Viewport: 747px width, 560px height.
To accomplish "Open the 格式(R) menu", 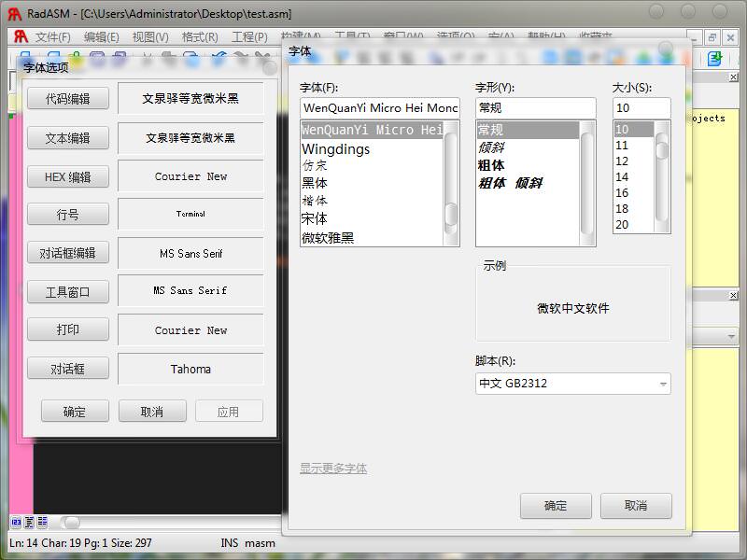I will [200, 37].
